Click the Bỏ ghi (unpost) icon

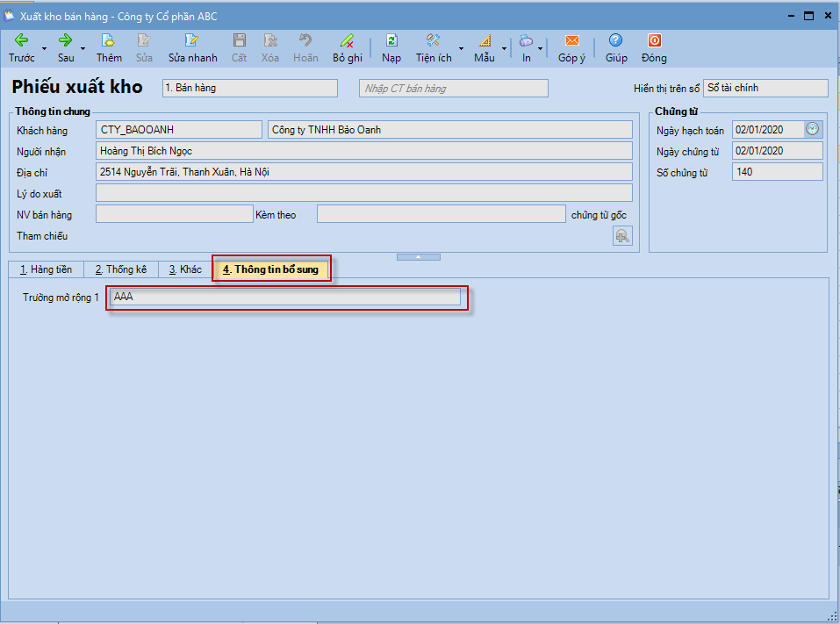[347, 40]
